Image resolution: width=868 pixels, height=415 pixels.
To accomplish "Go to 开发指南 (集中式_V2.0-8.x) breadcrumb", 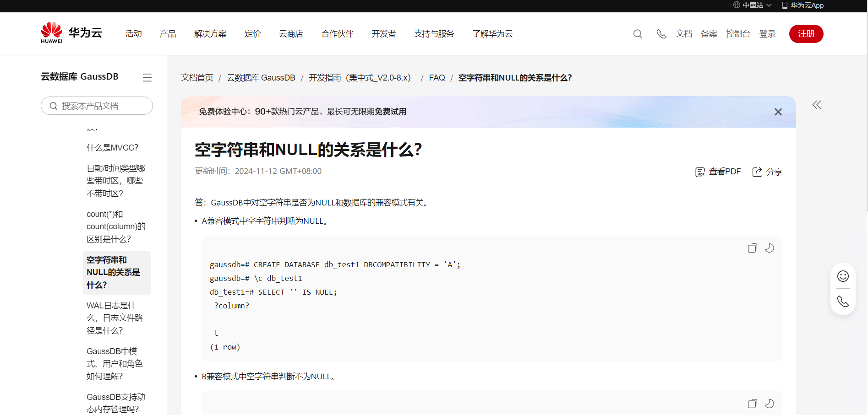I will click(360, 78).
